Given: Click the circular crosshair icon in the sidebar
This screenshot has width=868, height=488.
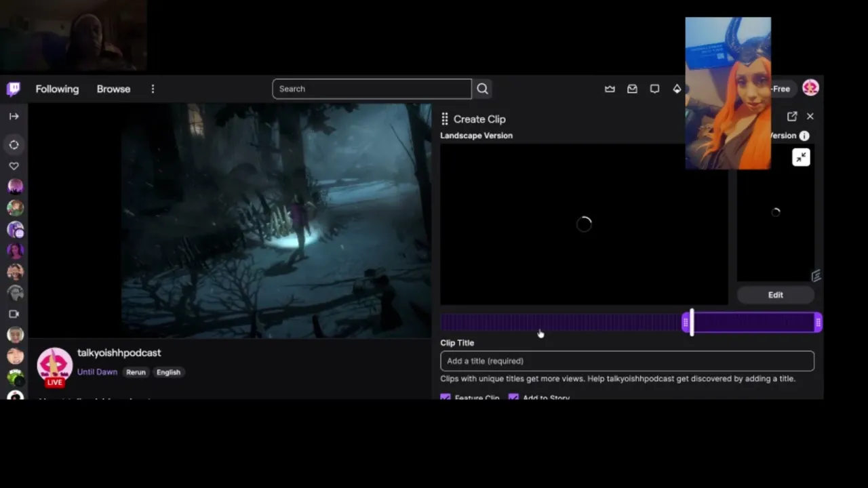Looking at the screenshot, I should tap(14, 144).
